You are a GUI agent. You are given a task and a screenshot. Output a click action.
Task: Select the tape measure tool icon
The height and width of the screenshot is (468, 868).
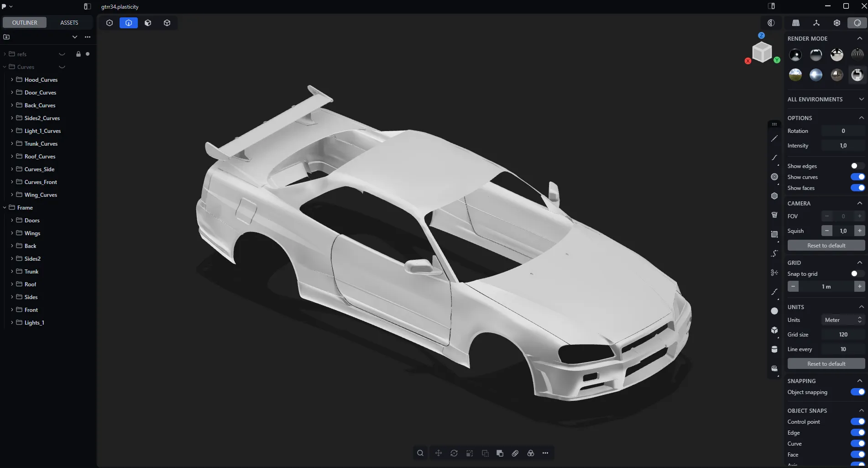pos(774,368)
